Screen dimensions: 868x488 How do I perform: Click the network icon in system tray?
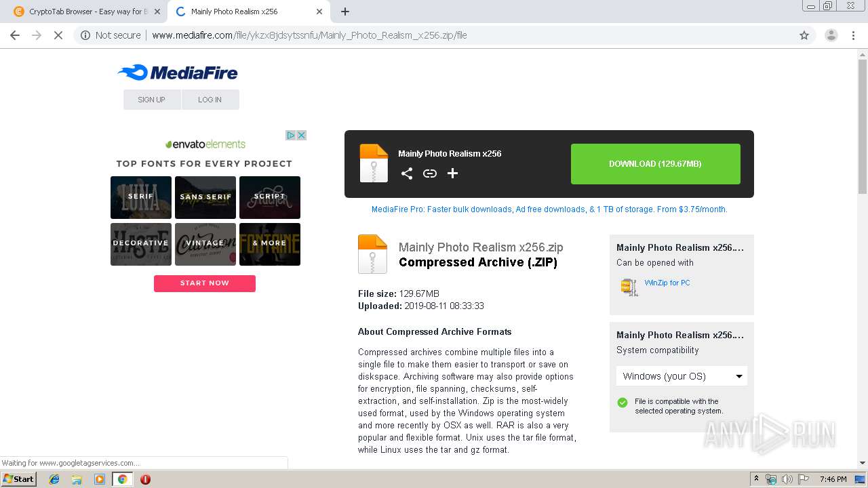[x=771, y=479]
